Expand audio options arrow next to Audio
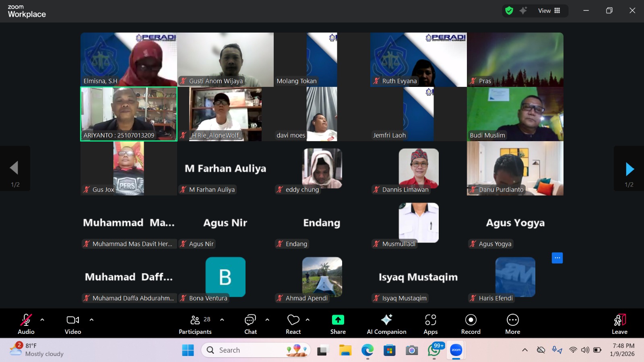Image resolution: width=644 pixels, height=362 pixels. 42,320
